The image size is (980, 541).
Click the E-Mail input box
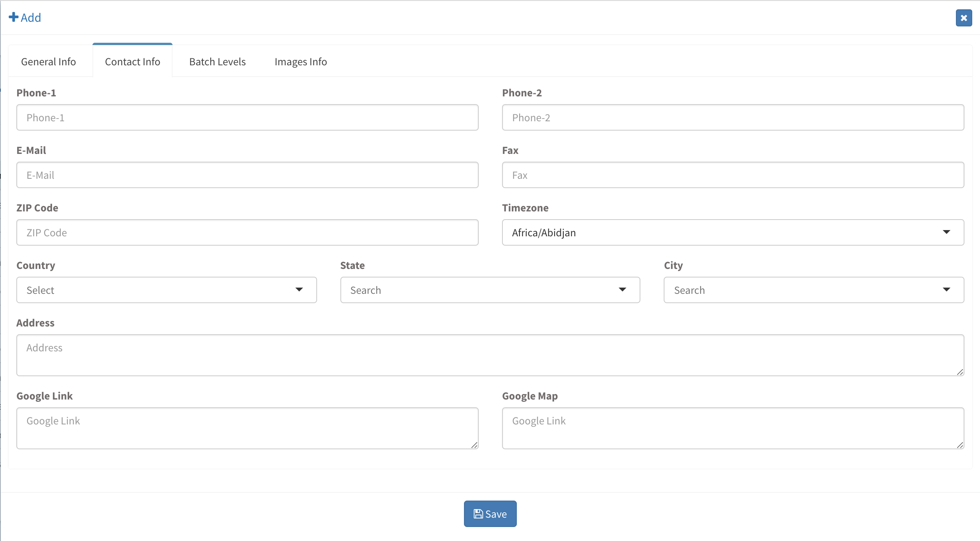pyautogui.click(x=247, y=175)
